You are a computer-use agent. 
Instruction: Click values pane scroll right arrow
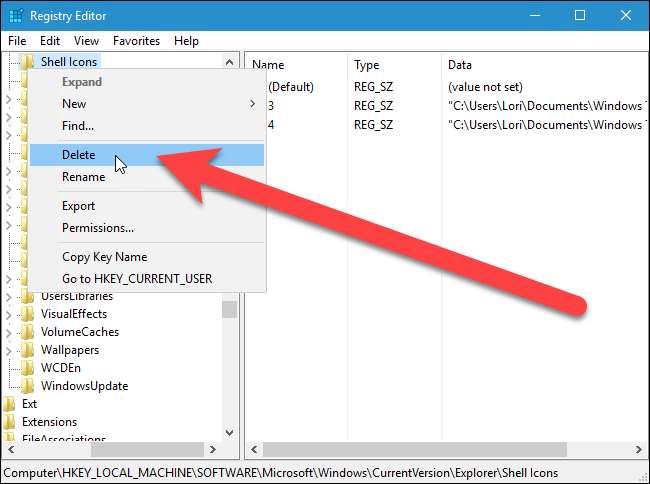639,449
